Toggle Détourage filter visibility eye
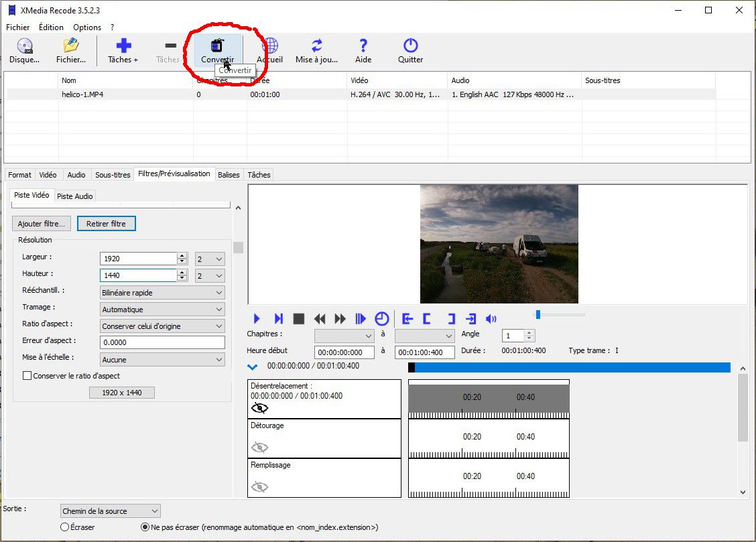 (259, 448)
